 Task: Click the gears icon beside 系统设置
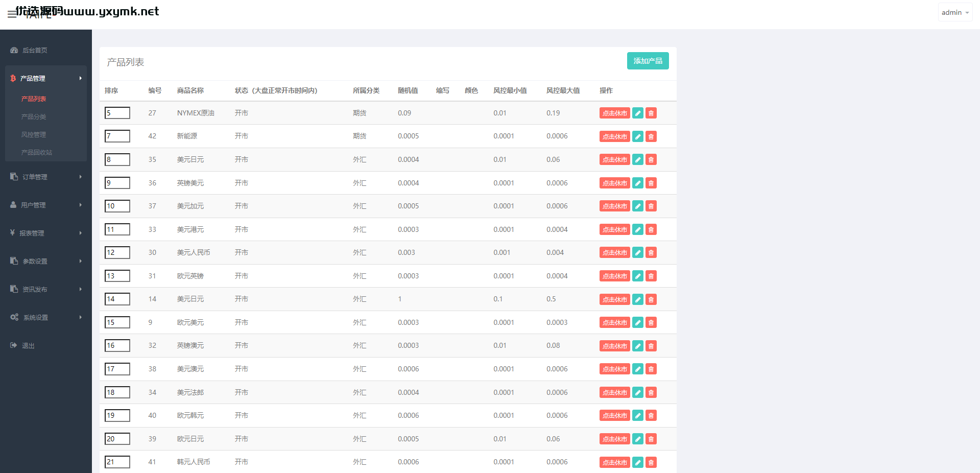tap(14, 317)
